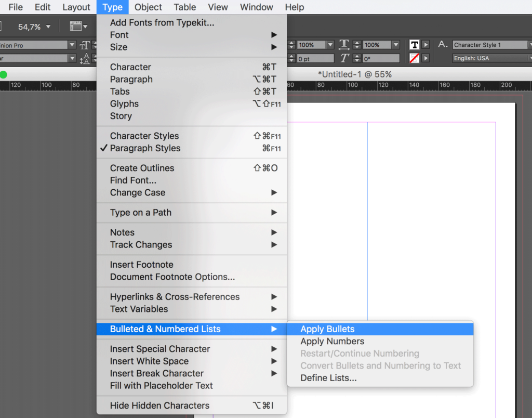Viewport: 532px width, 418px height.
Task: Click the font size adjustment icon
Action: (x=85, y=45)
